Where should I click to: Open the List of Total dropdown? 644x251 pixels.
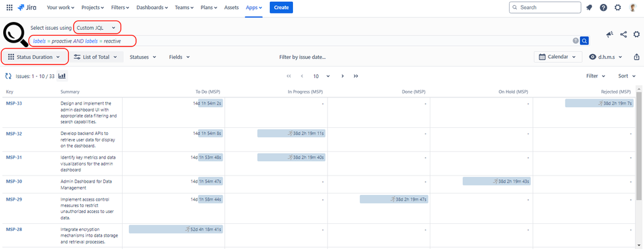coord(96,57)
